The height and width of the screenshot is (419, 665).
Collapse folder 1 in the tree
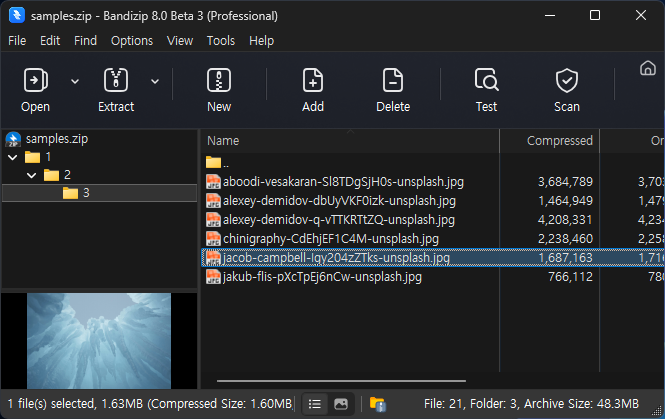[x=12, y=157]
